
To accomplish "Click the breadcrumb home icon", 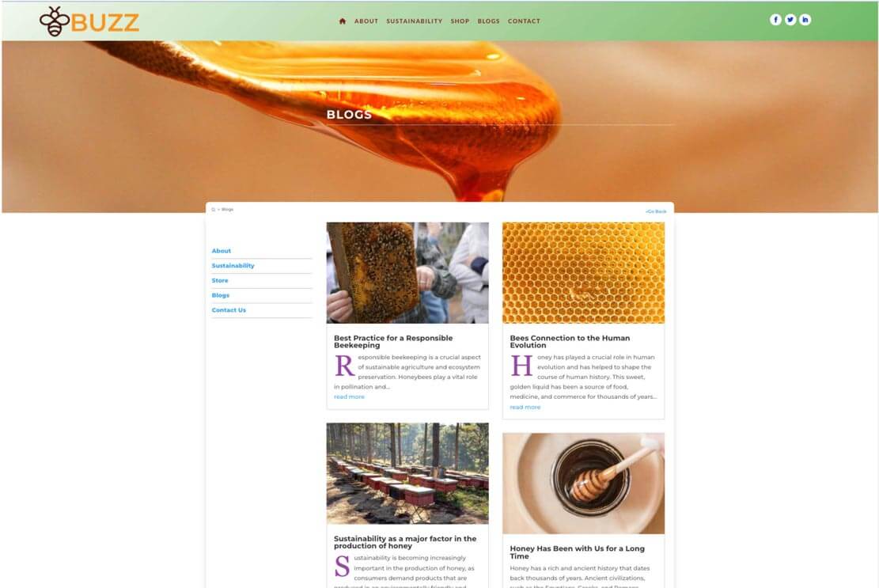I will pos(213,210).
